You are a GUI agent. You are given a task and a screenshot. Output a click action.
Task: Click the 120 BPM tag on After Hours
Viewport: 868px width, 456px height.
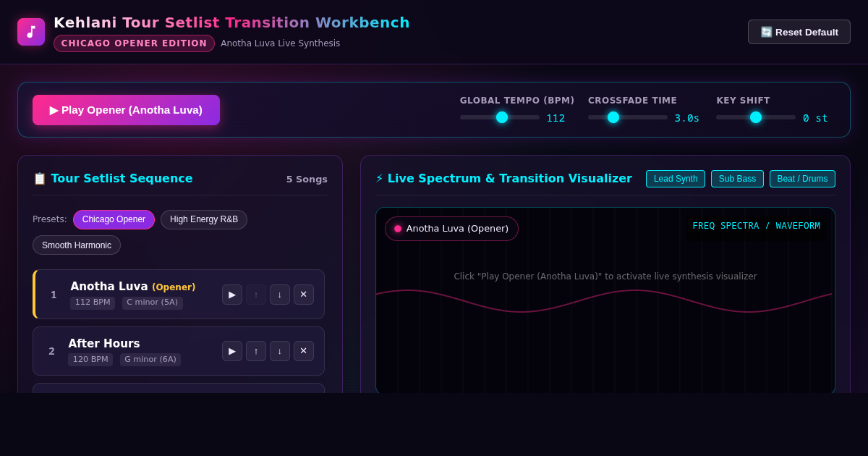pos(90,359)
